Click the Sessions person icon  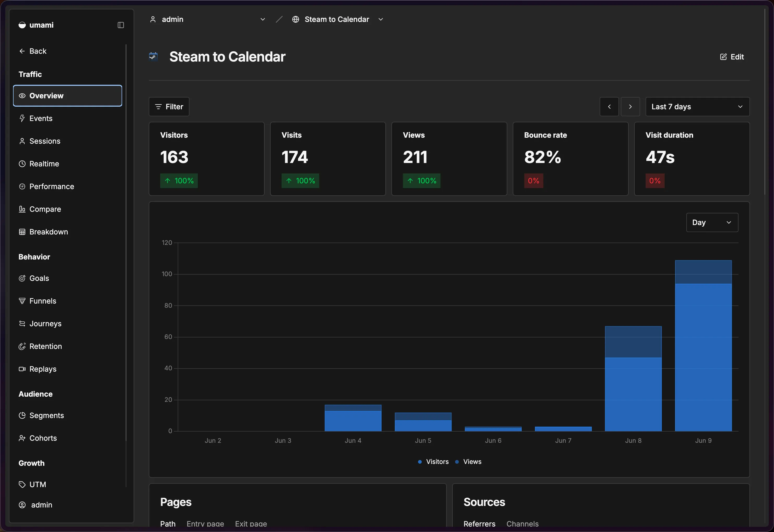click(22, 141)
